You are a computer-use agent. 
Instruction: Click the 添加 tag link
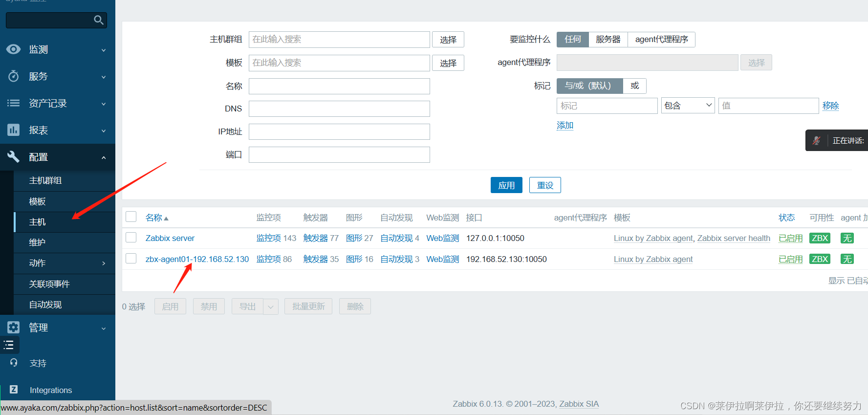(x=565, y=125)
